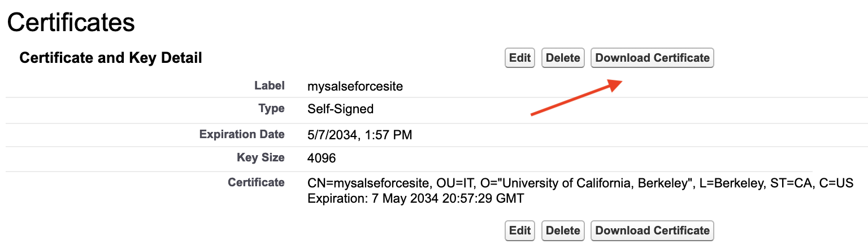Click the mysalseforcesite label value

(355, 87)
